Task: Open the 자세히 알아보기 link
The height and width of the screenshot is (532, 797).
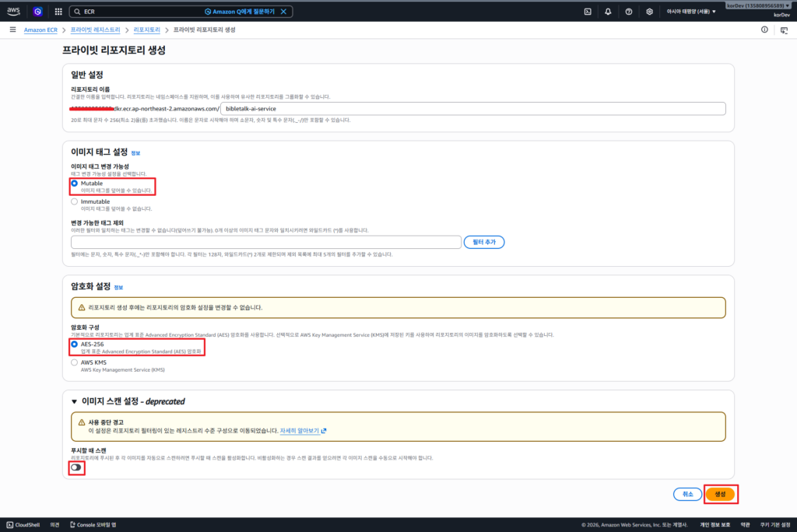Action: 303,430
